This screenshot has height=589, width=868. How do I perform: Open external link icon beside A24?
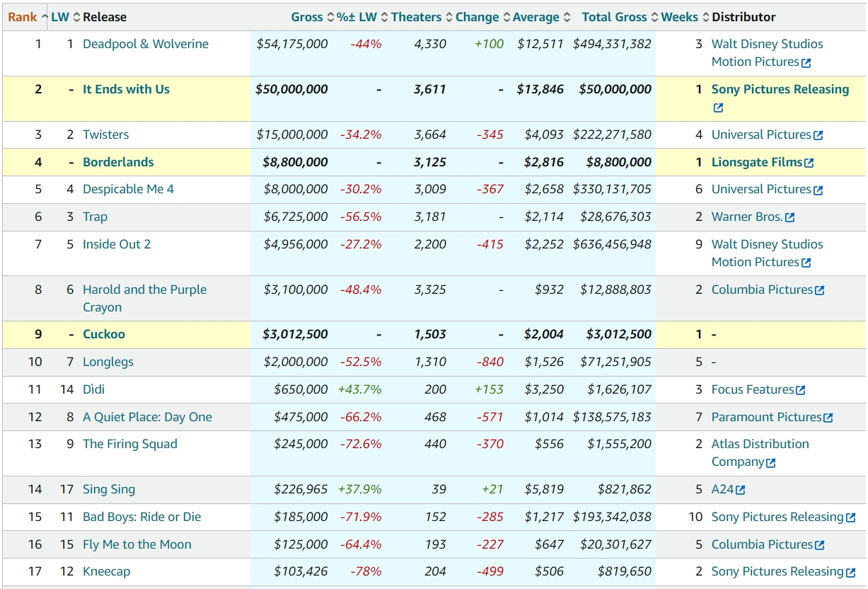(741, 490)
